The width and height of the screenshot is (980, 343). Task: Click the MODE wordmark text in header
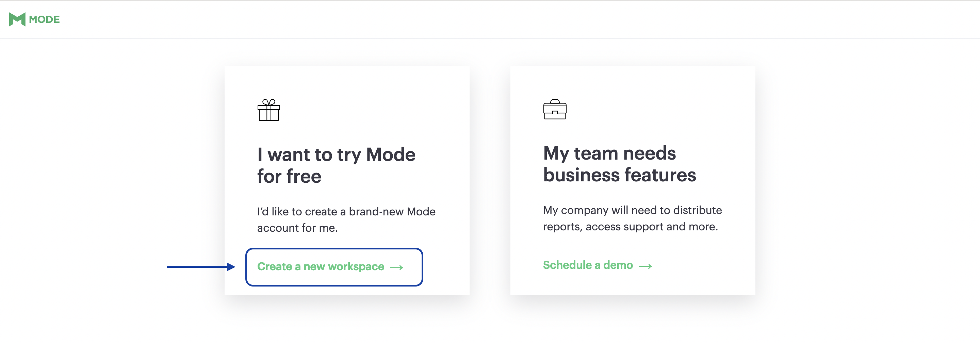coord(44,19)
